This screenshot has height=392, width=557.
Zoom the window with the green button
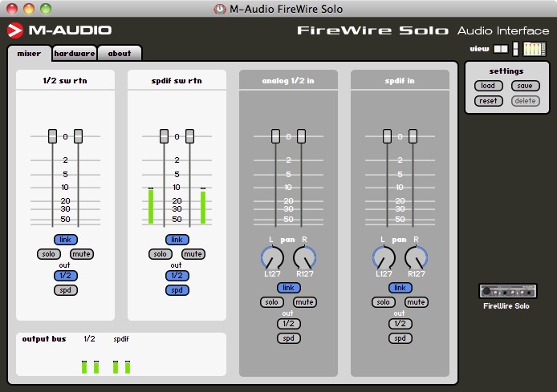pyautogui.click(x=46, y=9)
